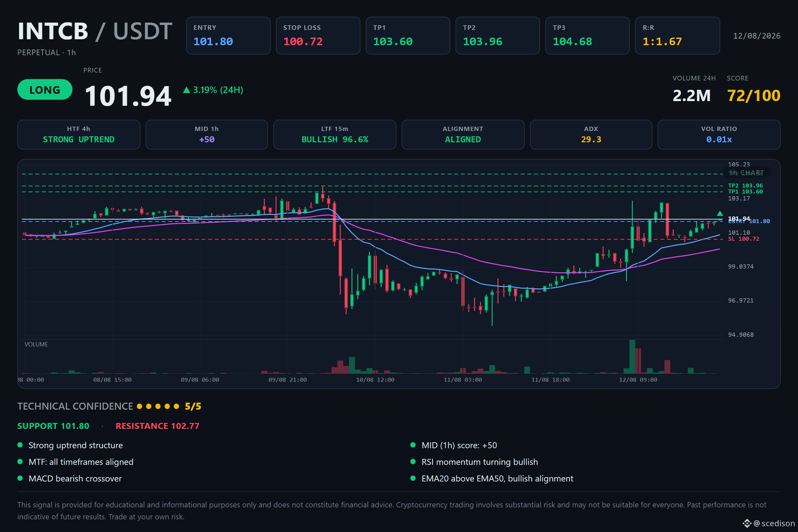Select the STOP LOSS 100.72 card

[x=318, y=36]
